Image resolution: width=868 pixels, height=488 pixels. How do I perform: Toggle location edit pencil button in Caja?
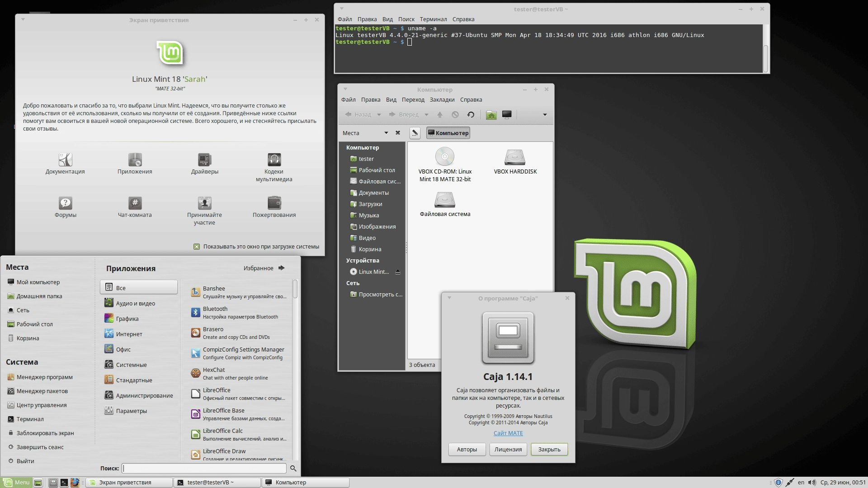(x=415, y=133)
